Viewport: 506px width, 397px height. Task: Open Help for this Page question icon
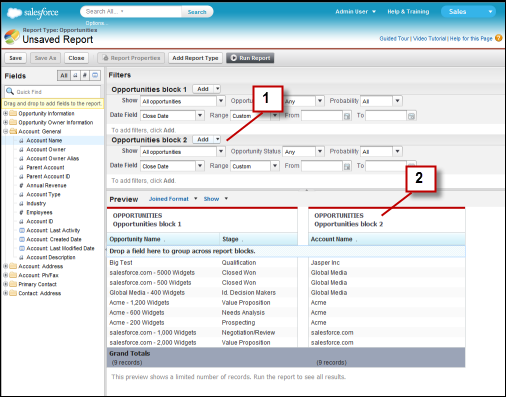tap(499, 38)
